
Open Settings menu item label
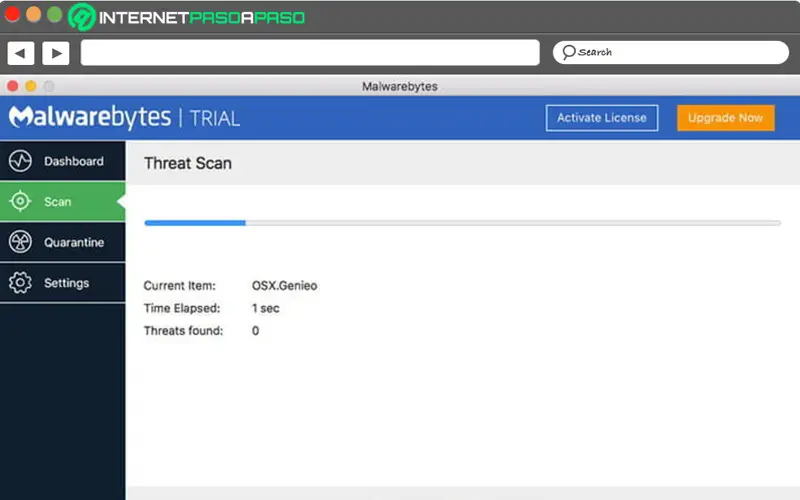click(x=66, y=283)
